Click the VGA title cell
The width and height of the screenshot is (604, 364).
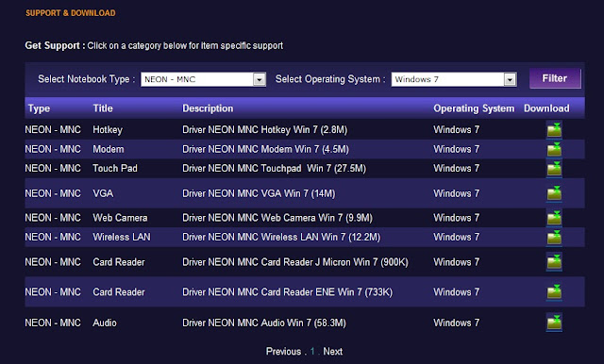pos(103,193)
